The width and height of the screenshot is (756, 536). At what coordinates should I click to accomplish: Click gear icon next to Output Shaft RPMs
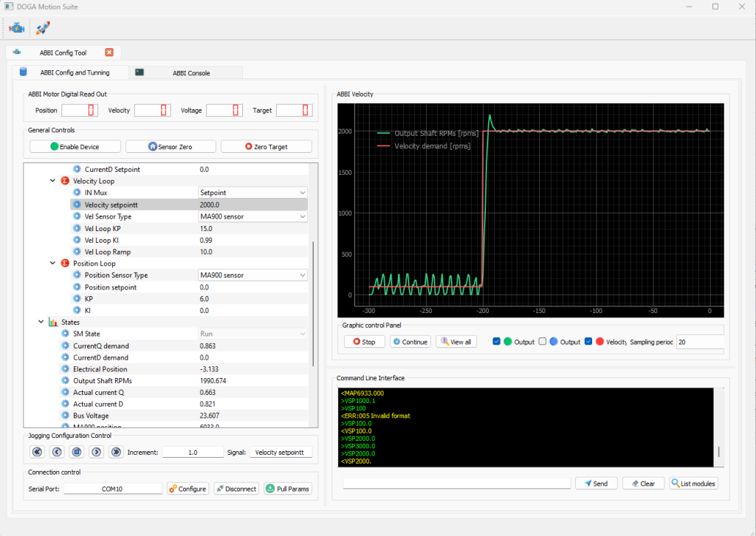65,380
